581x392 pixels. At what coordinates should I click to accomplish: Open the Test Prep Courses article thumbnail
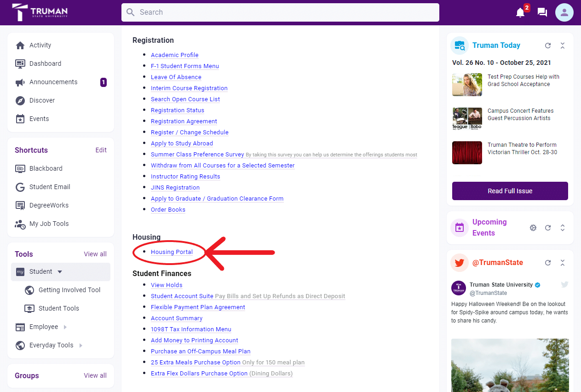coord(467,85)
